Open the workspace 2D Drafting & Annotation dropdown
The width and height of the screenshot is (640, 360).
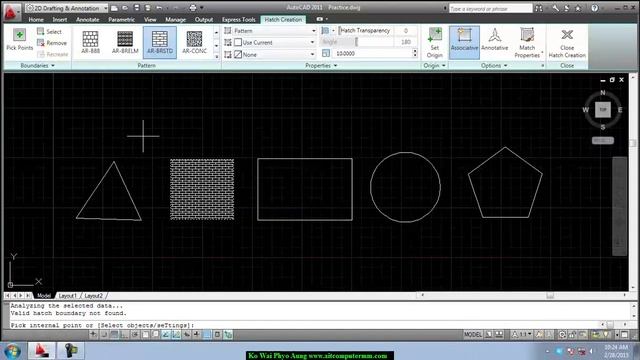66,8
